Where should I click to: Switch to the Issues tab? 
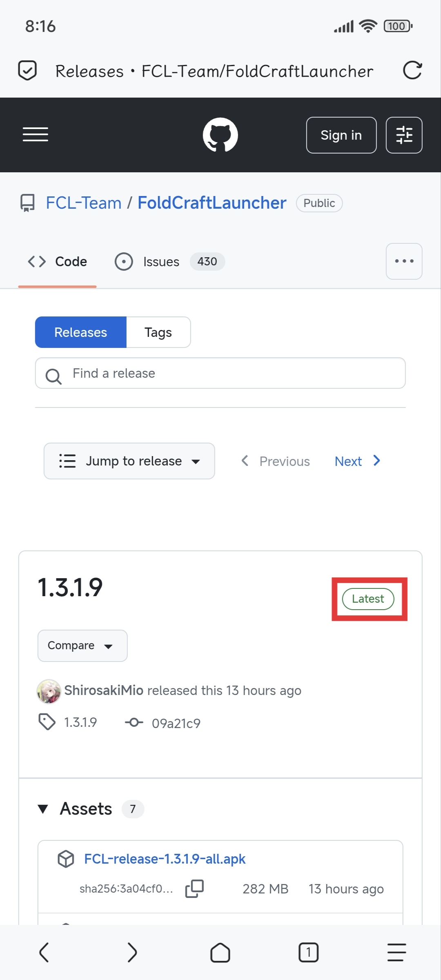[169, 262]
